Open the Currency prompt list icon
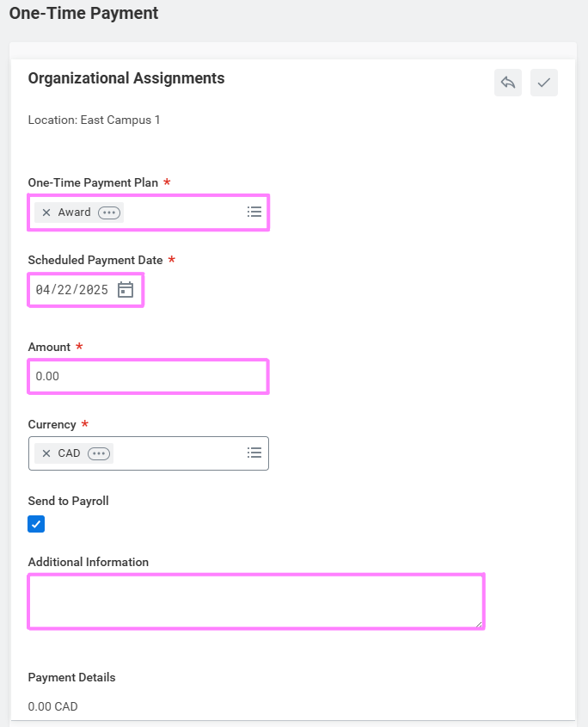Image resolution: width=588 pixels, height=727 pixels. [x=254, y=453]
